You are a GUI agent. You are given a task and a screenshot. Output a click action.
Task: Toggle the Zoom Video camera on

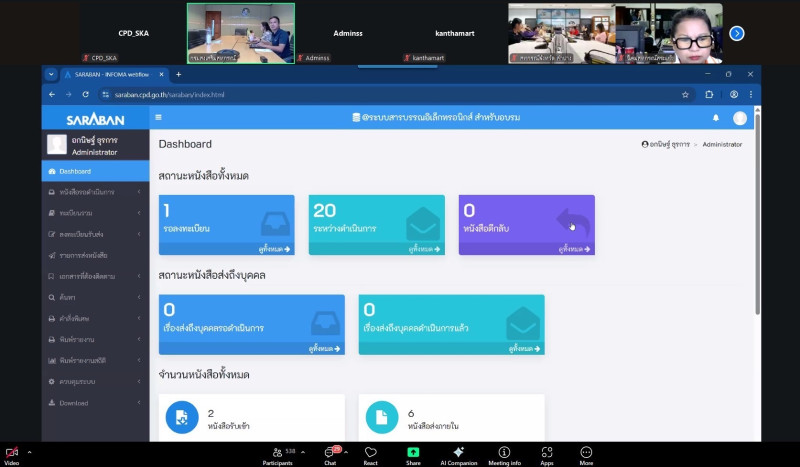click(12, 453)
